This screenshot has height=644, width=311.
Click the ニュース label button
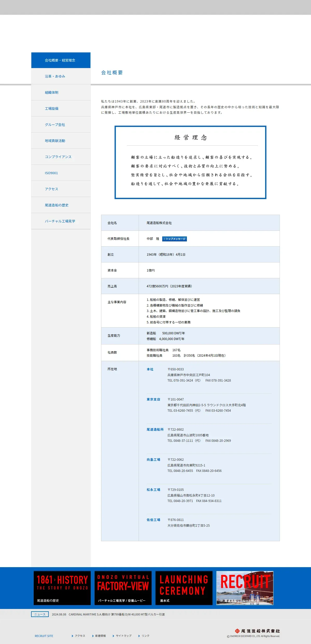point(40,614)
